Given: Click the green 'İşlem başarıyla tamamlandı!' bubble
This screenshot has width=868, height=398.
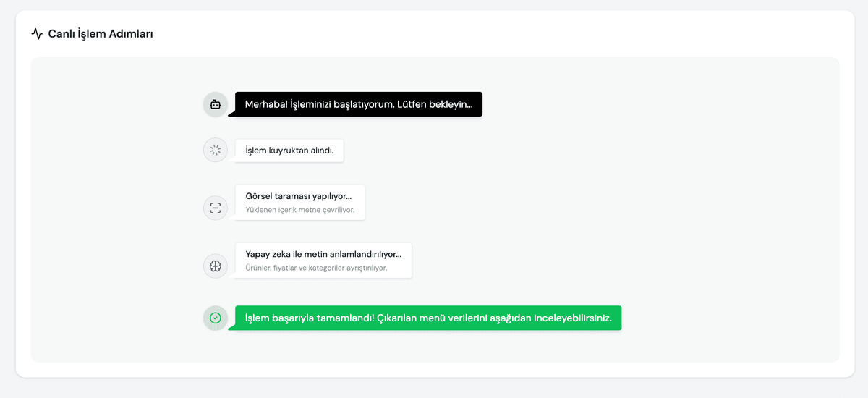Looking at the screenshot, I should pyautogui.click(x=428, y=318).
